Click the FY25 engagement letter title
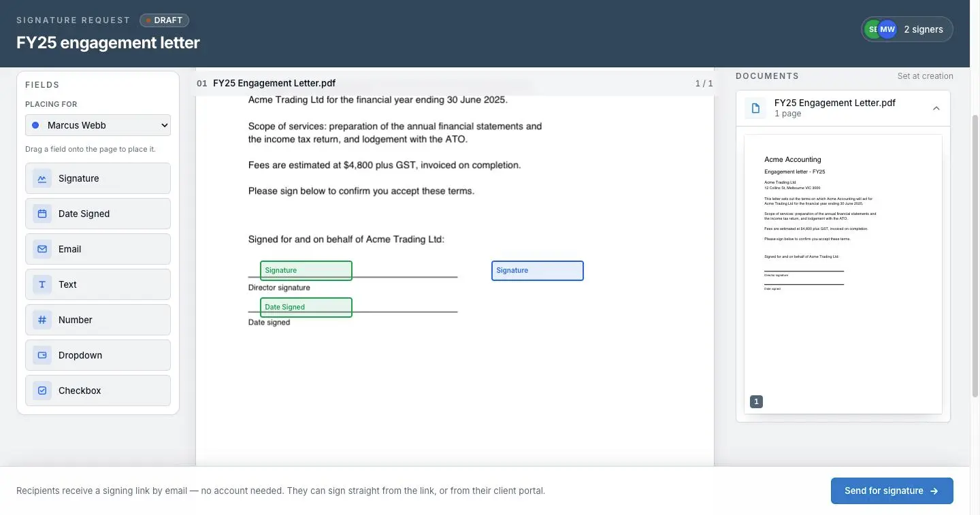980x515 pixels. coord(108,43)
